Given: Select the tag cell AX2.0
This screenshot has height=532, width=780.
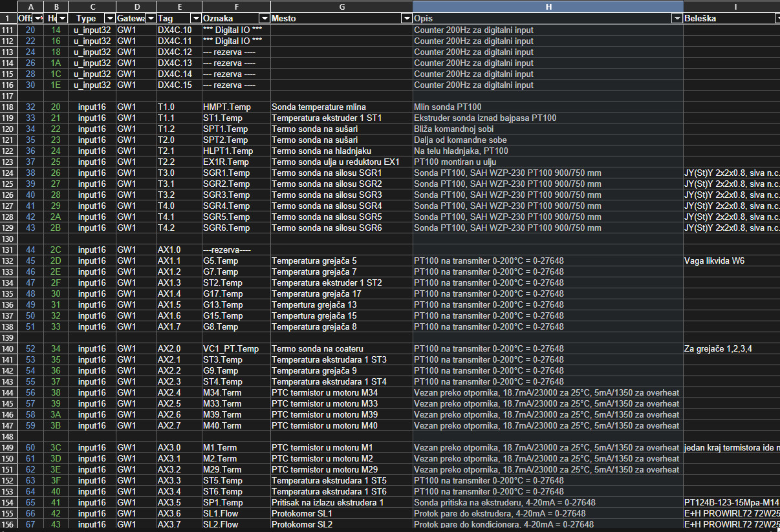Looking at the screenshot, I should pyautogui.click(x=179, y=349).
